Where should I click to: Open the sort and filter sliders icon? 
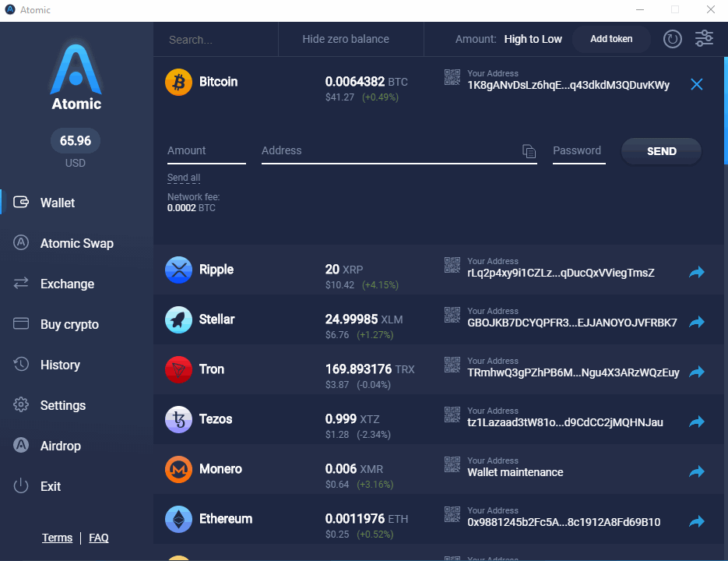[x=704, y=37]
